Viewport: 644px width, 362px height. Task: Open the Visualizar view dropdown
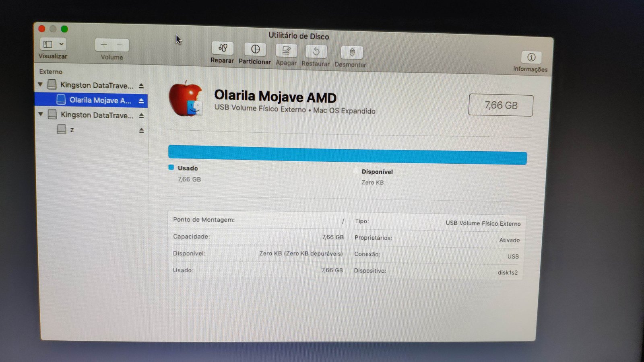53,44
